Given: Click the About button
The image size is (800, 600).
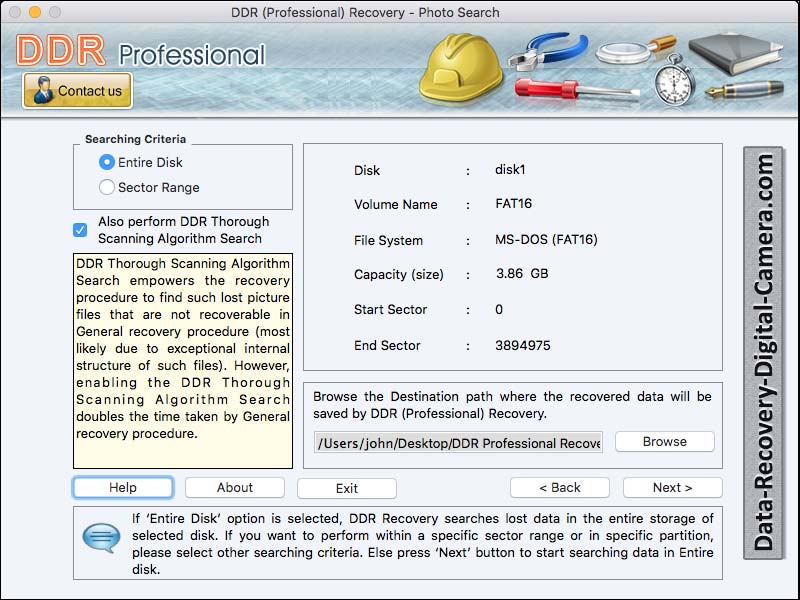Looking at the screenshot, I should 234,487.
